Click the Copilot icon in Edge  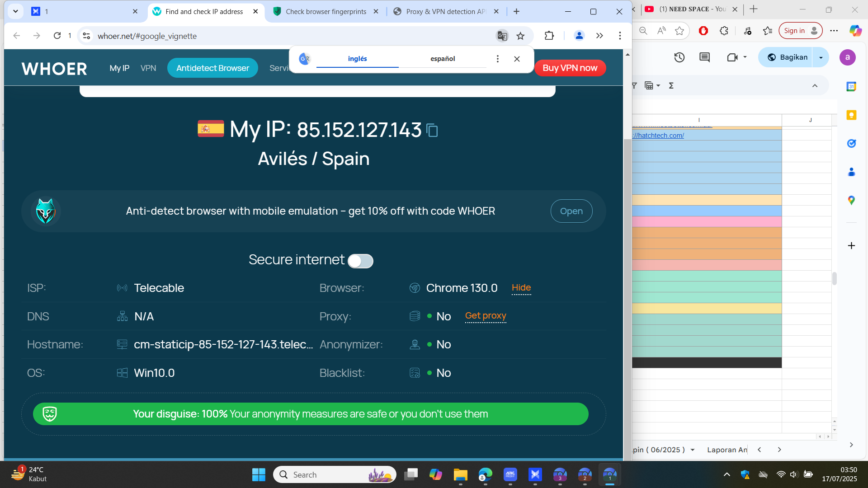coord(855,30)
